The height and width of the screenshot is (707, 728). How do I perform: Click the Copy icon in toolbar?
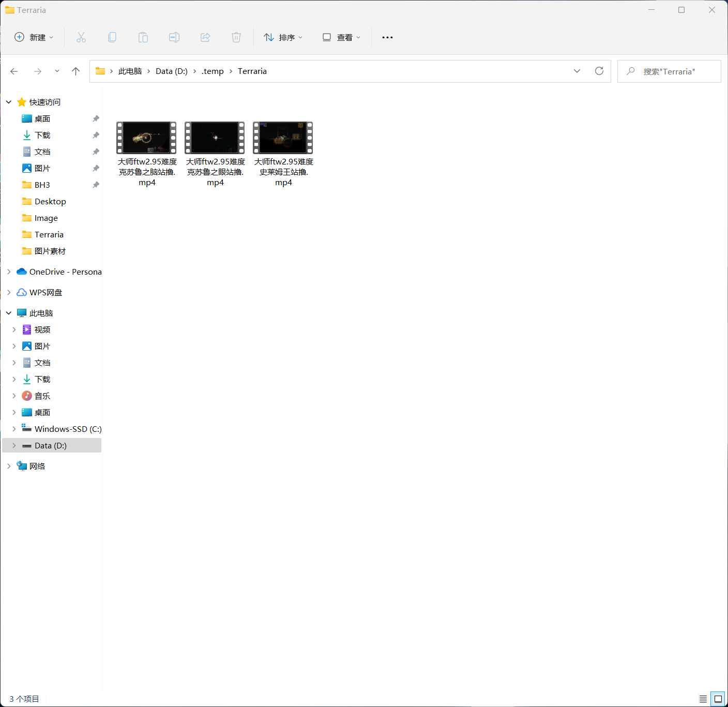(112, 37)
